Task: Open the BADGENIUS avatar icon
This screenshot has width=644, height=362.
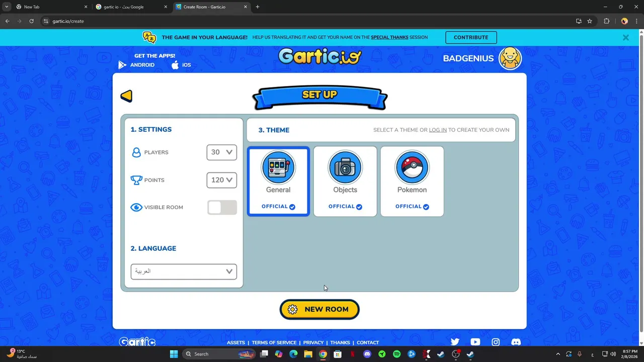Action: click(510, 58)
